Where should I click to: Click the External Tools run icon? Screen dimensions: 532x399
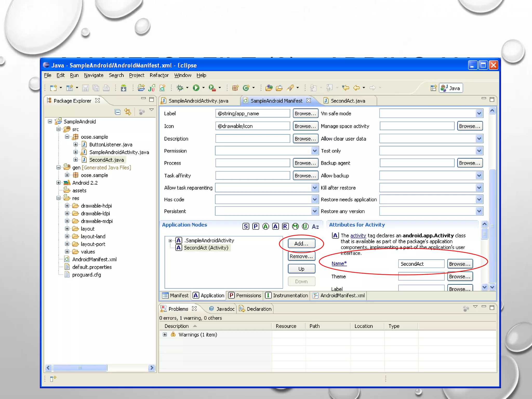tap(212, 88)
